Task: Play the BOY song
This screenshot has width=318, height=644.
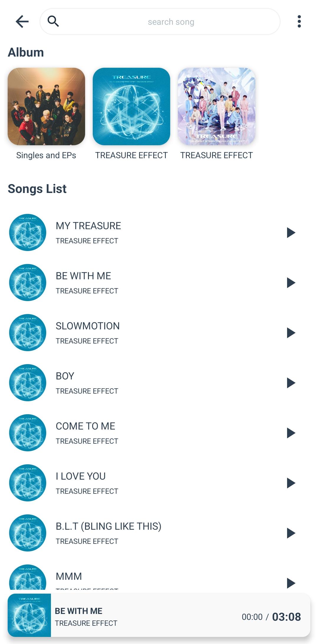Action: 291,383
